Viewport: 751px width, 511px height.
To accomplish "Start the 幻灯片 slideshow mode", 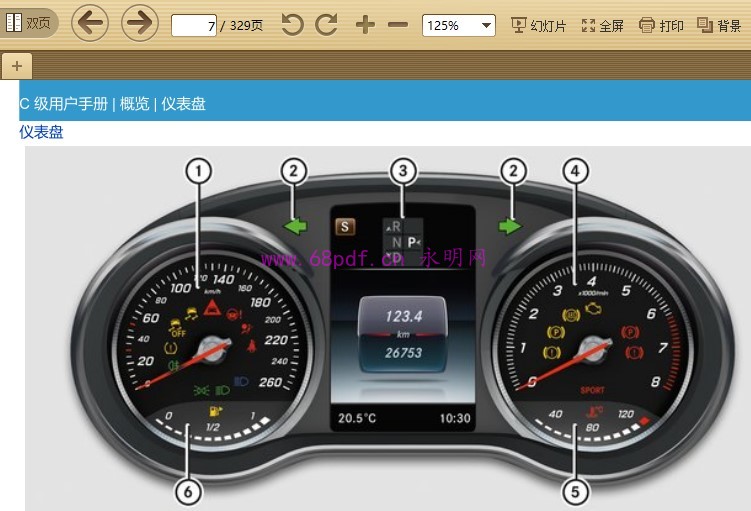I will [538, 25].
